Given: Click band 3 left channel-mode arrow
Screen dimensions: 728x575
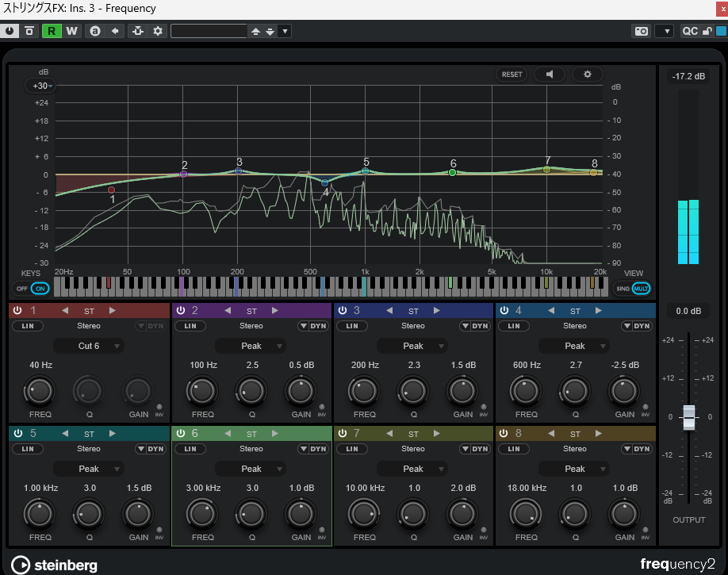Looking at the screenshot, I should 389,310.
